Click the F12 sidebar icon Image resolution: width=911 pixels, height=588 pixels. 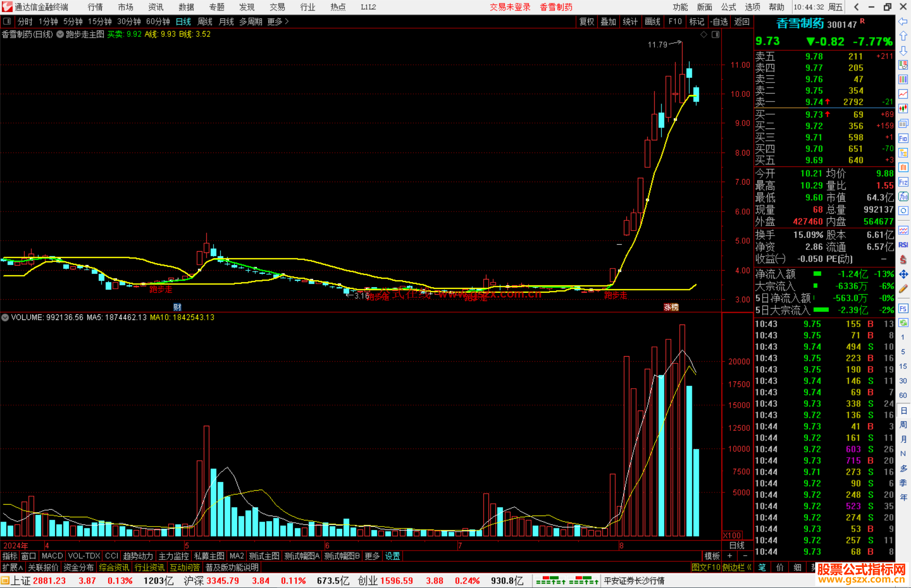[x=903, y=182]
